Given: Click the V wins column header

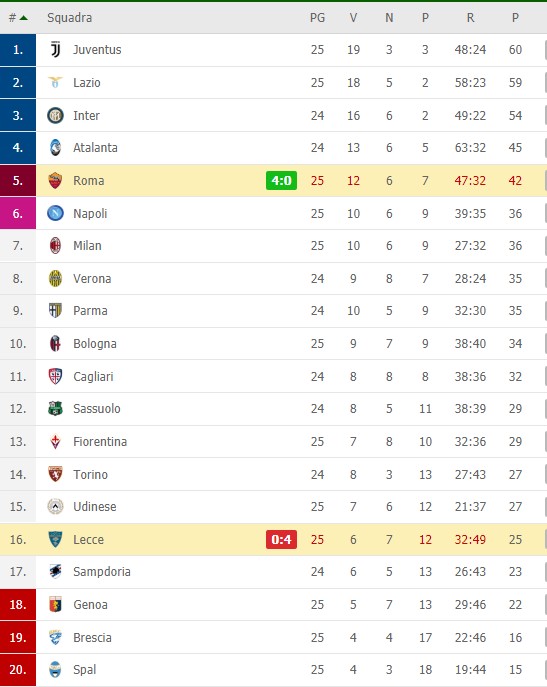Looking at the screenshot, I should [x=353, y=18].
